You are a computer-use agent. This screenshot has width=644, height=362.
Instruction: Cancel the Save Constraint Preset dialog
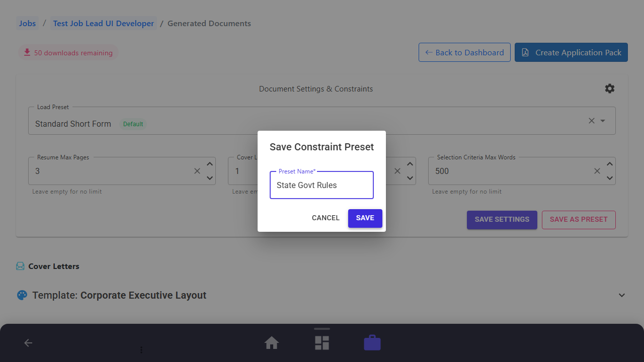pyautogui.click(x=326, y=218)
